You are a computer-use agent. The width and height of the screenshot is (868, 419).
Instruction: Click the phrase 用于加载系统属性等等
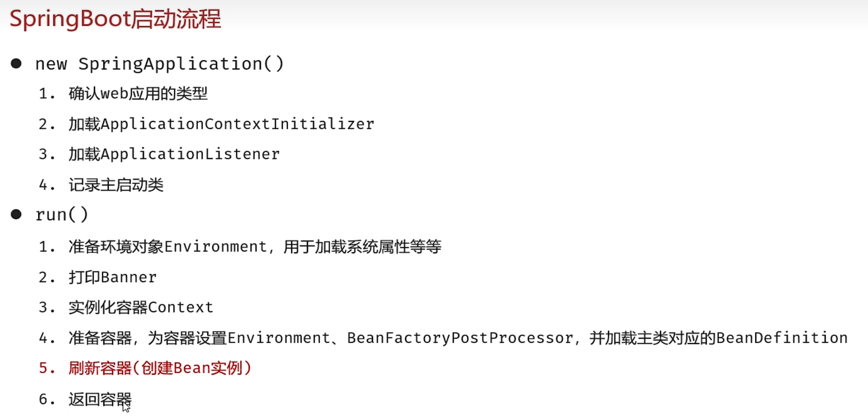pyautogui.click(x=362, y=247)
